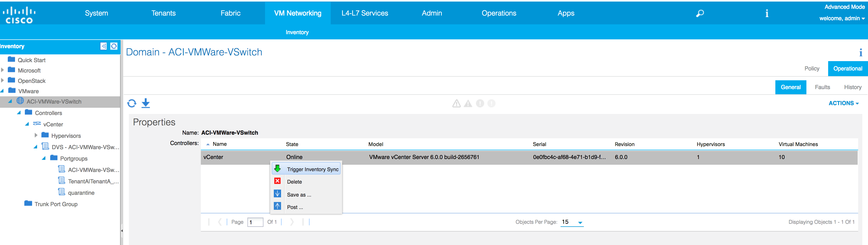Collapse the DVS tree node
This screenshot has height=245, width=868.
tap(35, 147)
